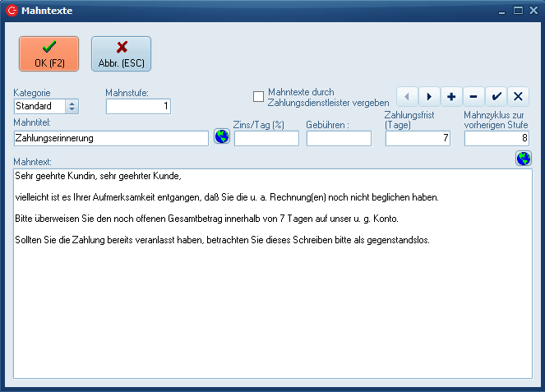The width and height of the screenshot is (545, 392).
Task: Click Mahnzyklus zur vorherigen Stufe field
Action: tap(497, 138)
